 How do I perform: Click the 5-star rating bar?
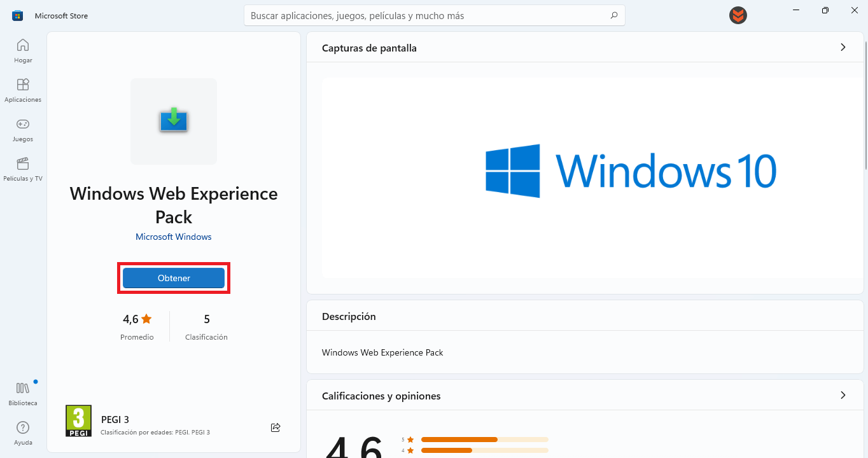[484, 440]
